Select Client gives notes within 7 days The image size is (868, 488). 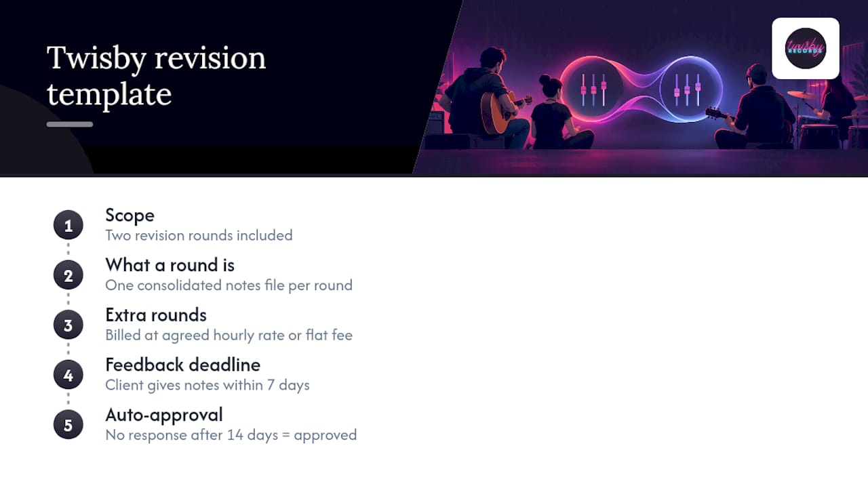208,385
